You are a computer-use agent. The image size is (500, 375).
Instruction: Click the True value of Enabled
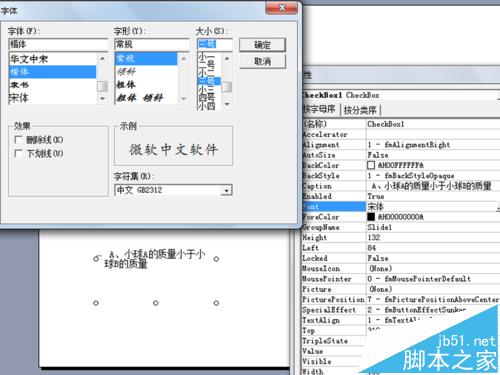tap(376, 196)
